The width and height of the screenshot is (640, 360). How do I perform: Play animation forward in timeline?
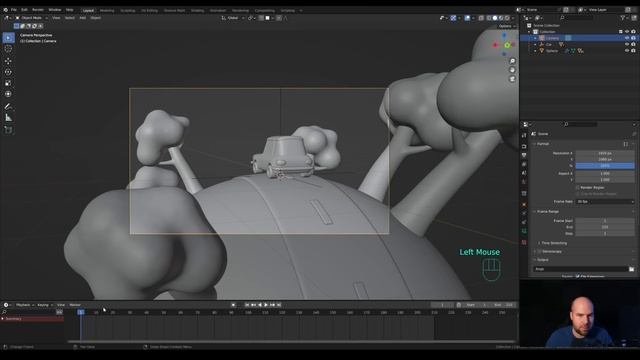[x=266, y=305]
